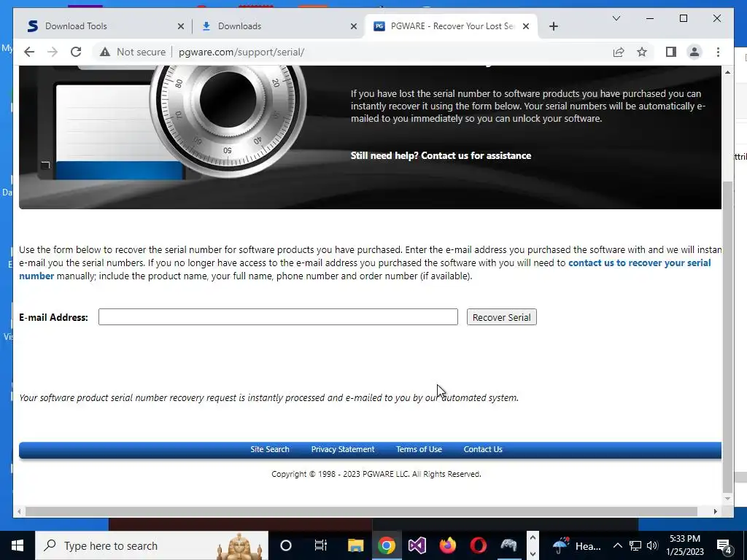Open the Site Search footer link
This screenshot has width=747, height=560.
coord(270,449)
